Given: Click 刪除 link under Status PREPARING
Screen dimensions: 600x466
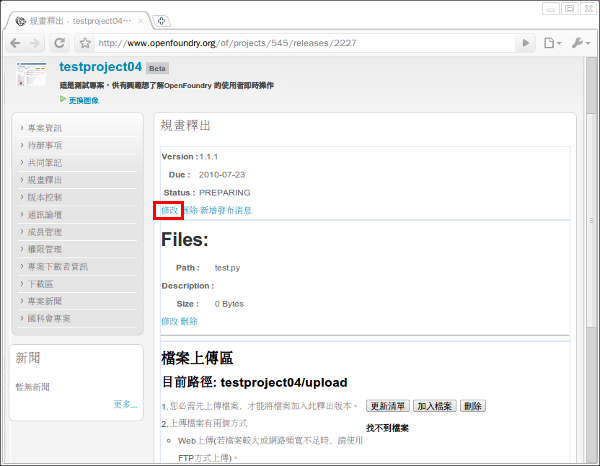Looking at the screenshot, I should [x=190, y=210].
